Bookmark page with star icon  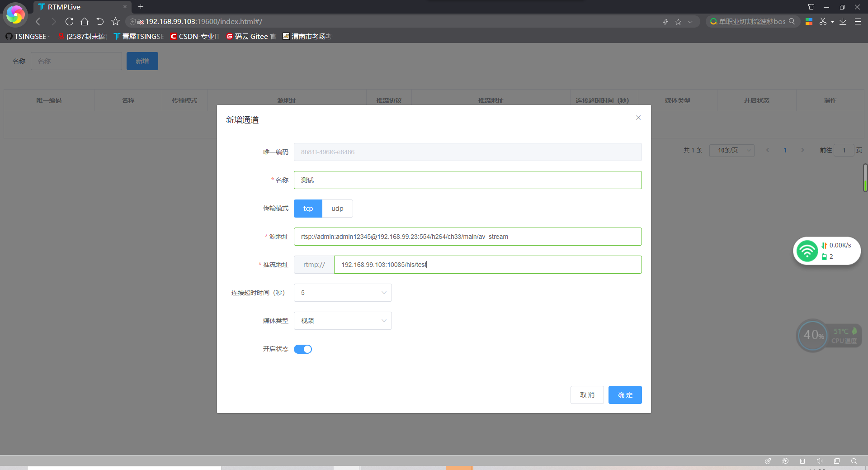tap(115, 21)
